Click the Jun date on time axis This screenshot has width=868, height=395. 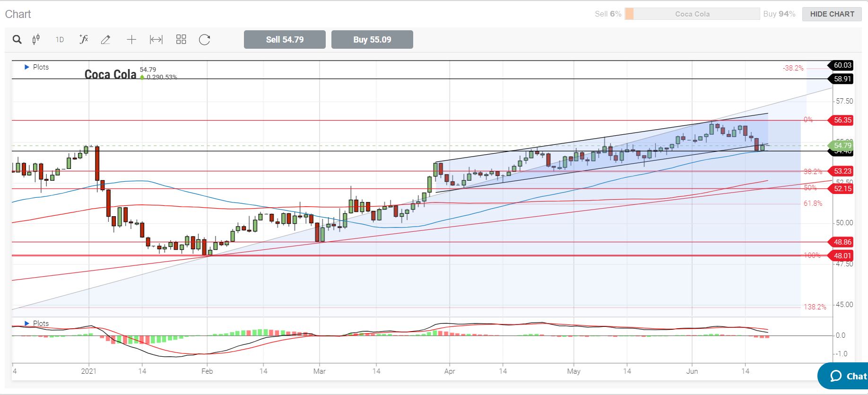click(x=692, y=371)
